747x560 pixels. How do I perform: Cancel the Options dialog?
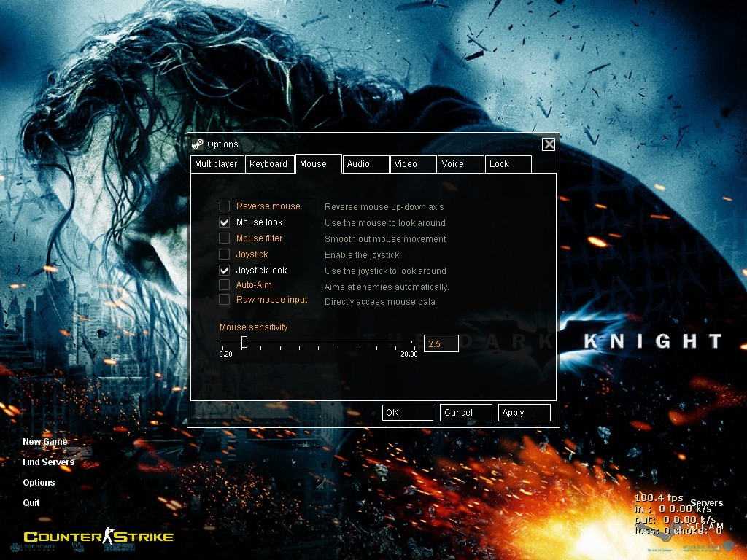pos(465,412)
